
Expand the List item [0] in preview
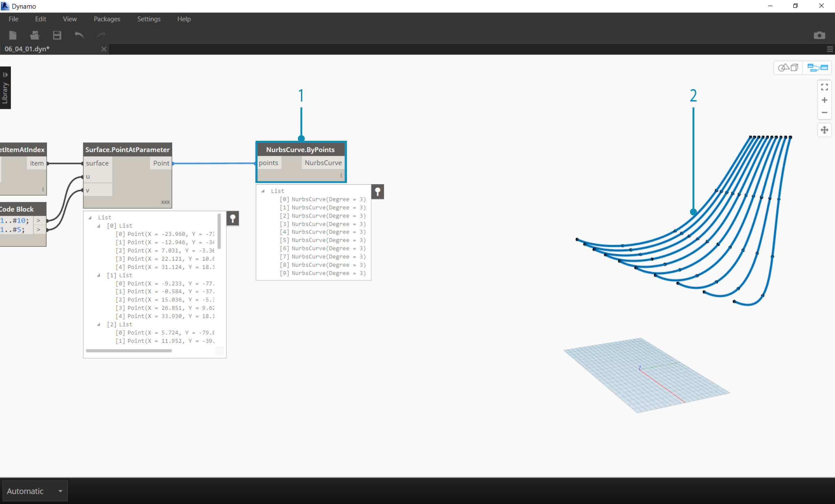[x=97, y=225]
